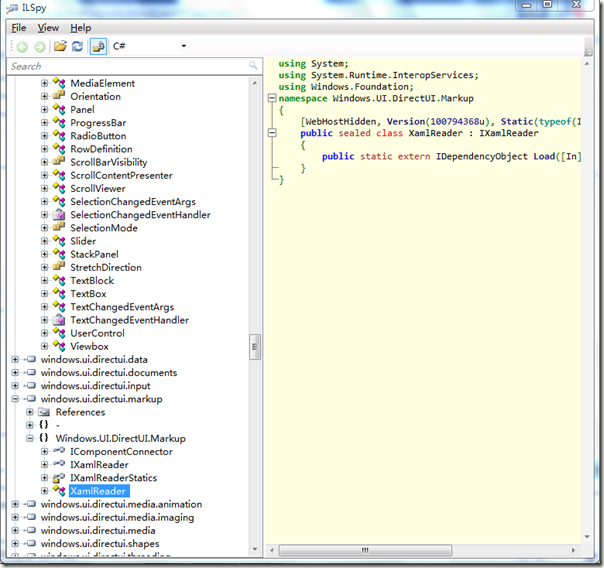Open the View menu
This screenshot has height=568, width=604.
pos(48,28)
